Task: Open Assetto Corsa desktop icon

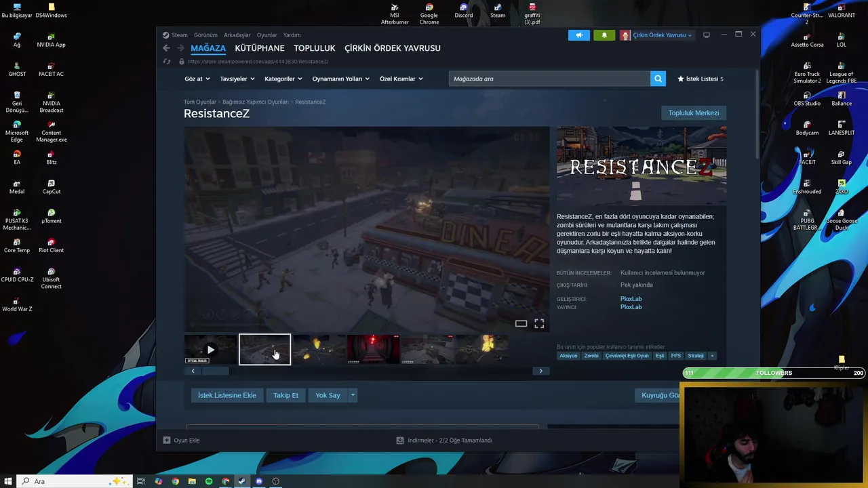Action: [807, 41]
